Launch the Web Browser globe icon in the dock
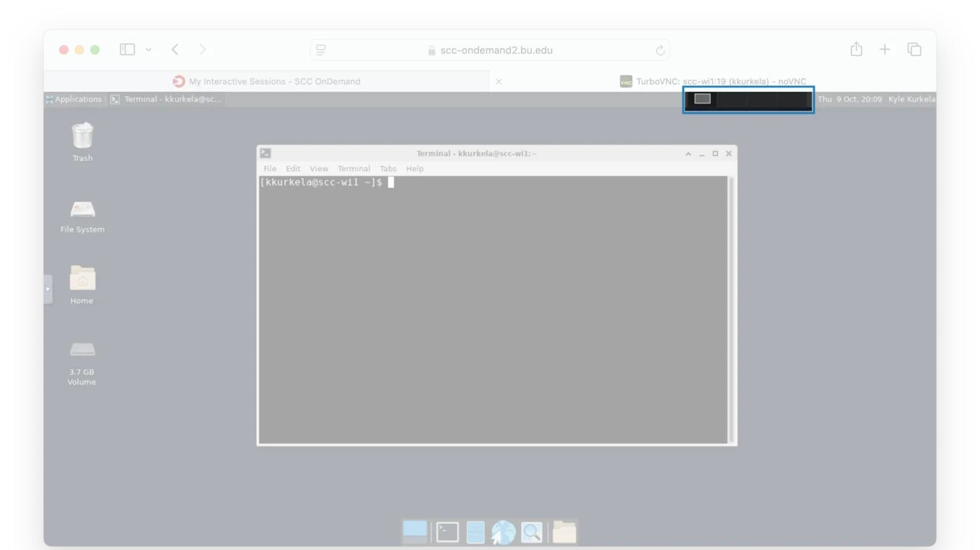The width and height of the screenshot is (980, 550). [503, 533]
